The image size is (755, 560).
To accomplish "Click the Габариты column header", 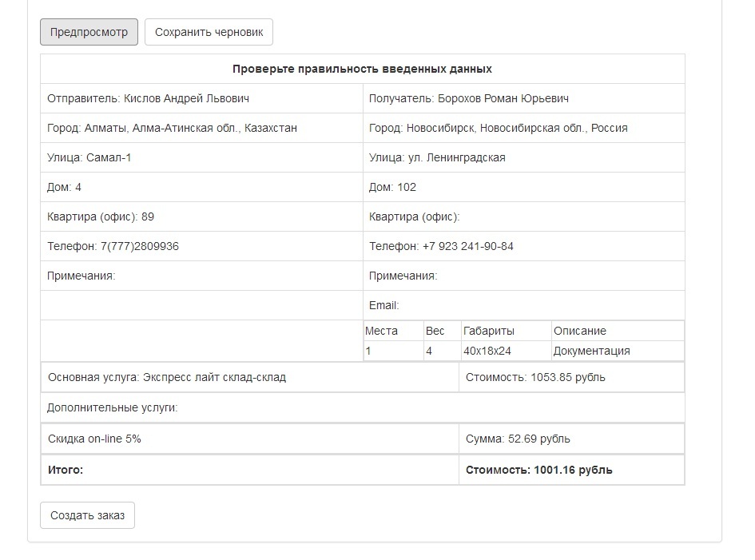I will coord(489,331).
